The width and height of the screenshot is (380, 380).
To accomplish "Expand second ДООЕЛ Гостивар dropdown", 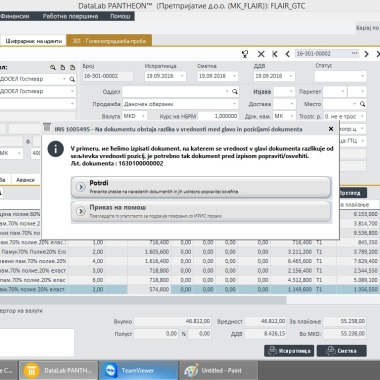I will tap(72, 91).
